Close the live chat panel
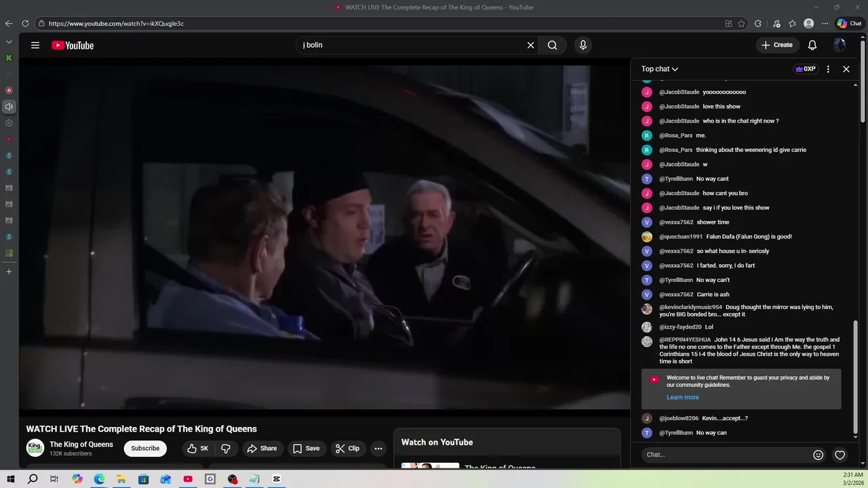 [846, 69]
